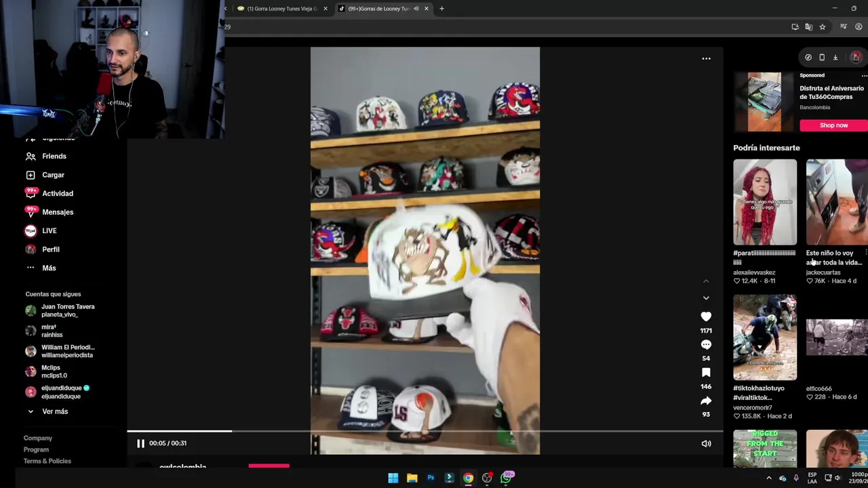This screenshot has height=488, width=868.
Task: Bookmark this page with star icon
Action: click(x=822, y=27)
